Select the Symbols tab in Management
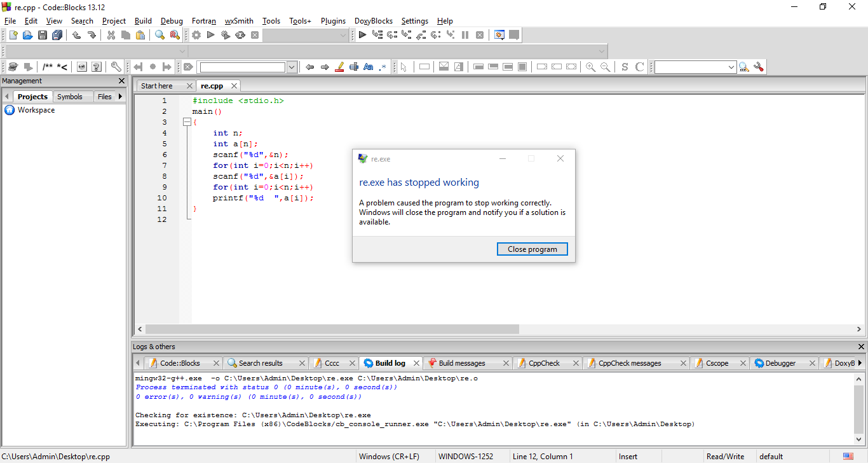The width and height of the screenshot is (868, 463). pyautogui.click(x=69, y=97)
